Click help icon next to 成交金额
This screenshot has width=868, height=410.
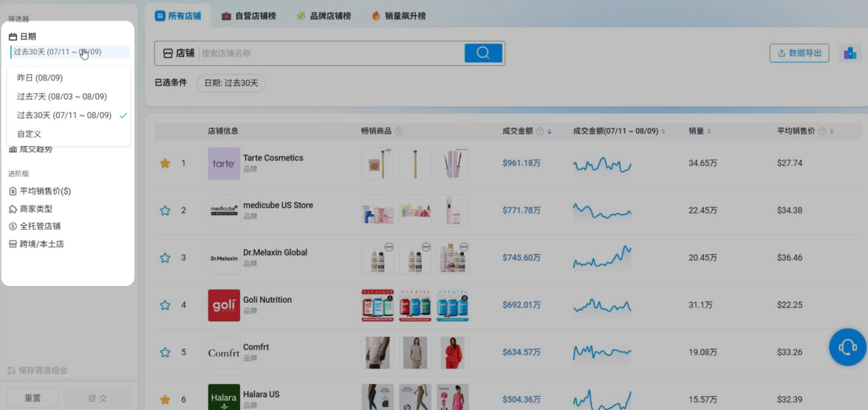point(540,131)
